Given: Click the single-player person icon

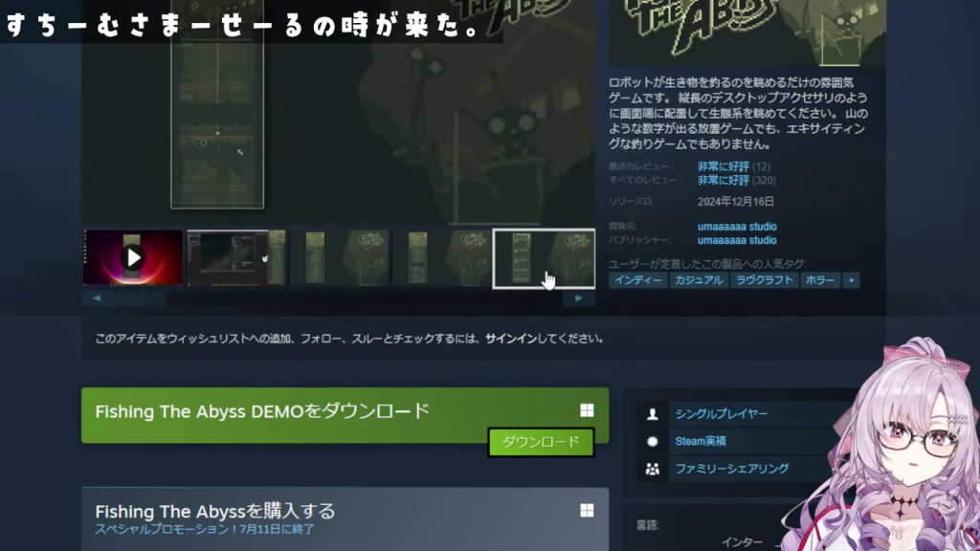Looking at the screenshot, I should [653, 413].
